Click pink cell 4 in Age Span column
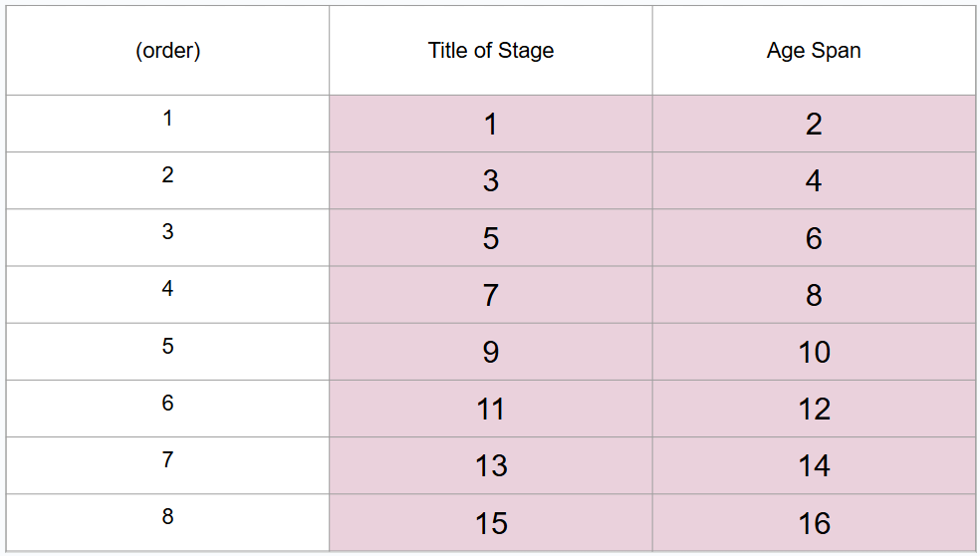 814,180
